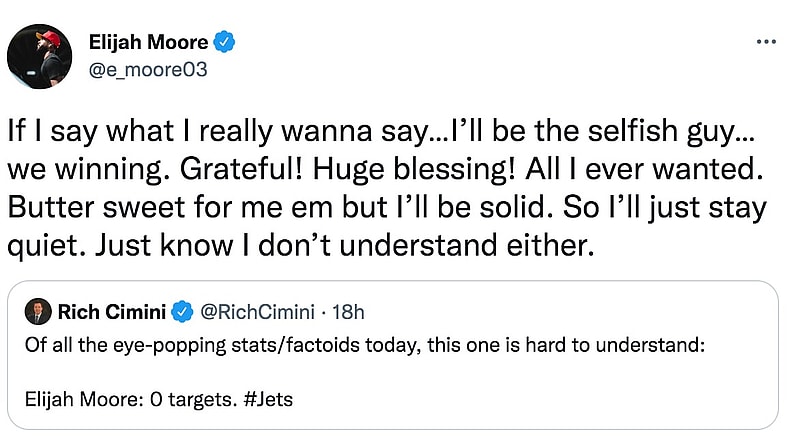
Task: Click the verified badge beside Elijah Moore
Action: 226,42
